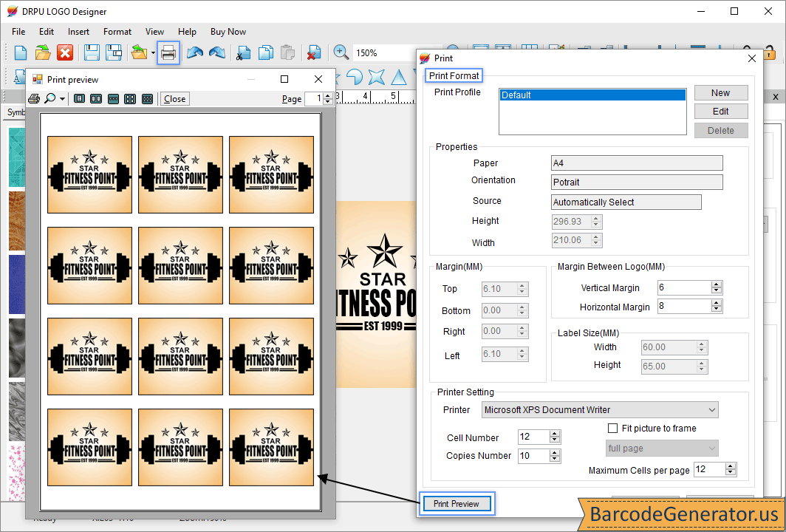
Task: Open the View menu
Action: 154,32
